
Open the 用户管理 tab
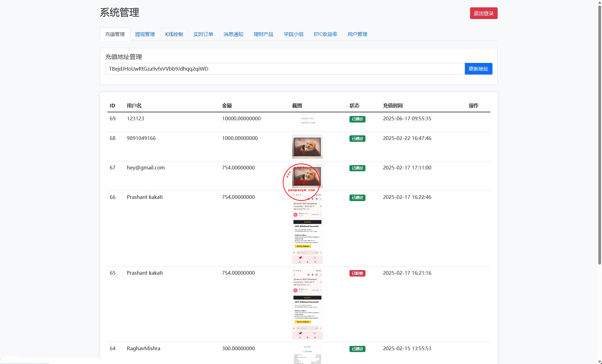357,34
